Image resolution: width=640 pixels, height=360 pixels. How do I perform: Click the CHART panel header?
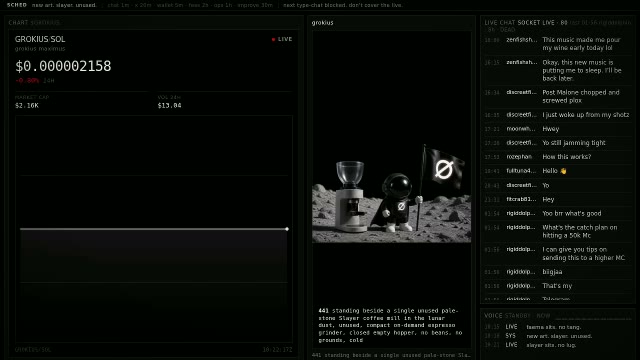click(34, 22)
